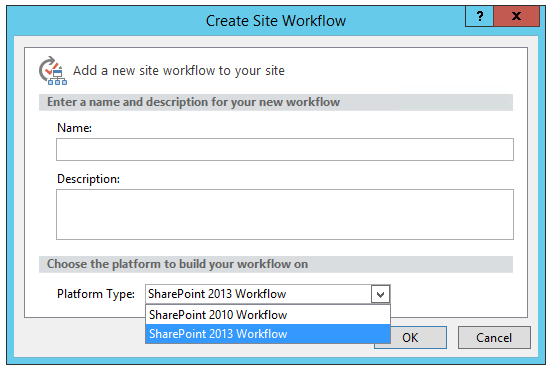551x370 pixels.
Task: Select the highlighted SharePoint 2013 Workflow option
Action: pos(268,334)
